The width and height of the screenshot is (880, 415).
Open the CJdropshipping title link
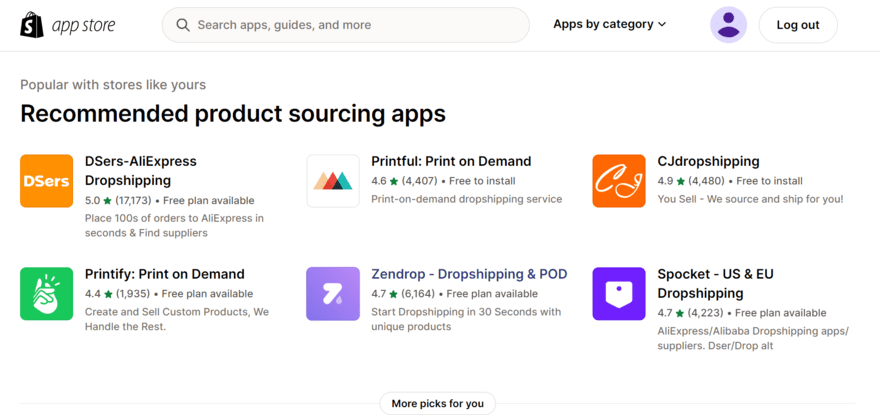[x=708, y=162]
